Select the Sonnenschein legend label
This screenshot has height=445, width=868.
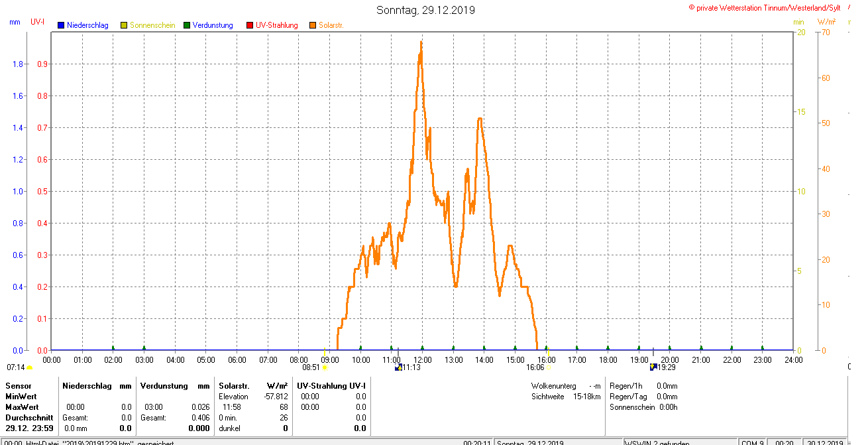tap(152, 25)
